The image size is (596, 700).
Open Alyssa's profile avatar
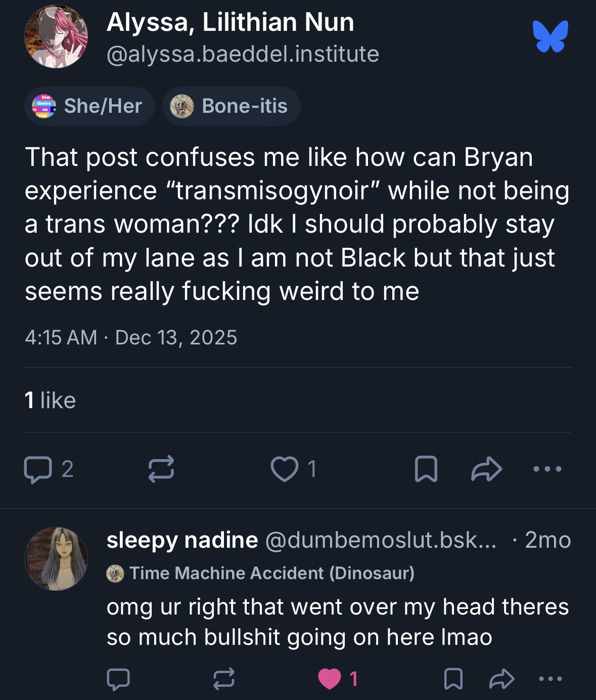[x=56, y=37]
